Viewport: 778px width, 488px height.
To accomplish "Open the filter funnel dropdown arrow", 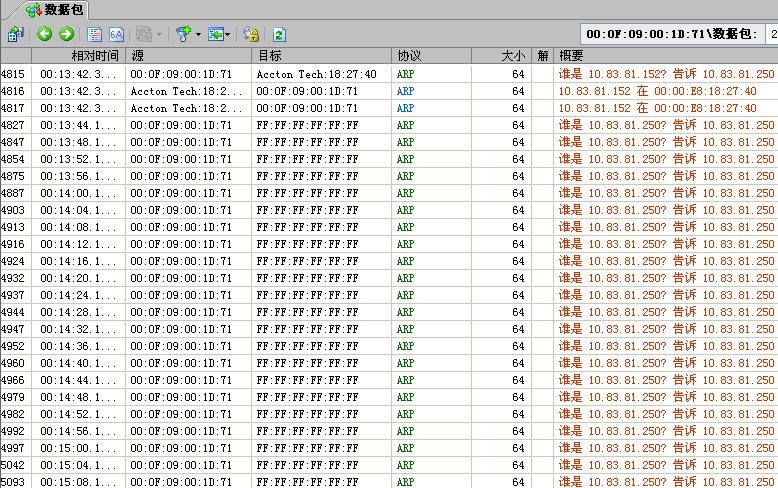I will pyautogui.click(x=198, y=34).
